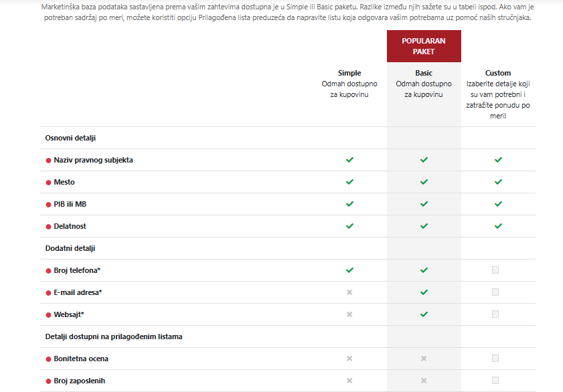Click red bullet next to Delatnost
563x392 pixels.
[x=48, y=227]
